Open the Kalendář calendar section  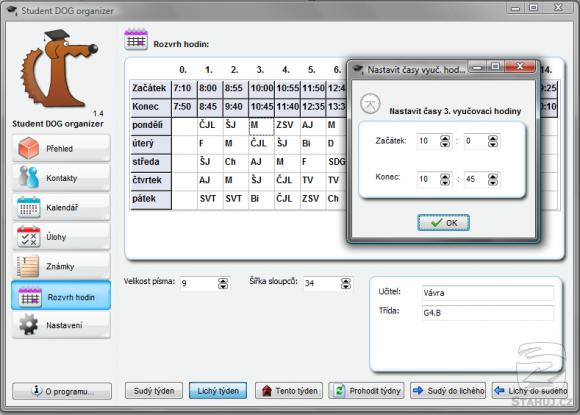click(61, 207)
